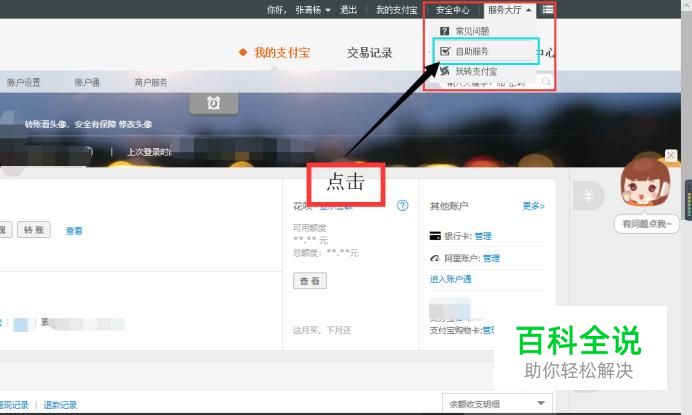Click 管理 next to 银行卡
This screenshot has width=692, height=415.
pos(483,236)
